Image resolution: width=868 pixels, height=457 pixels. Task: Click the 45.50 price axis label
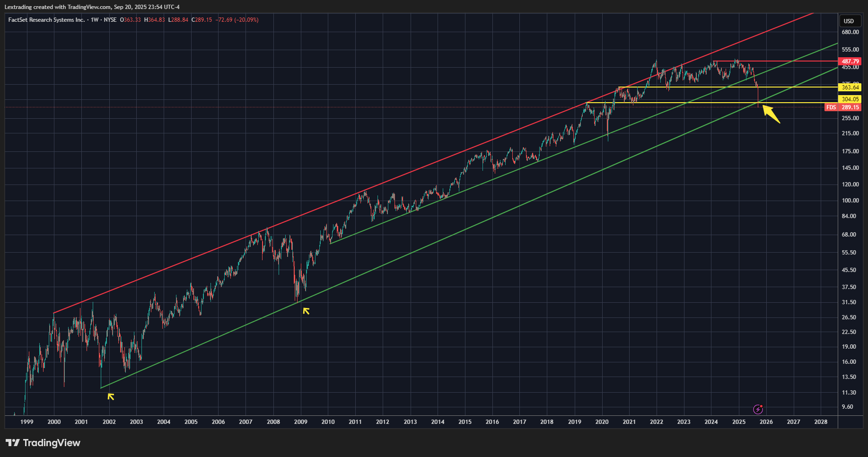[849, 270]
